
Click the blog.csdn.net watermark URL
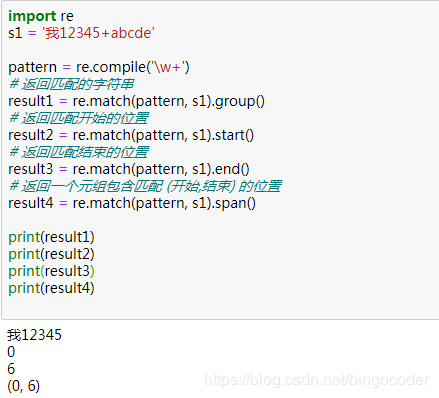[x=317, y=380]
